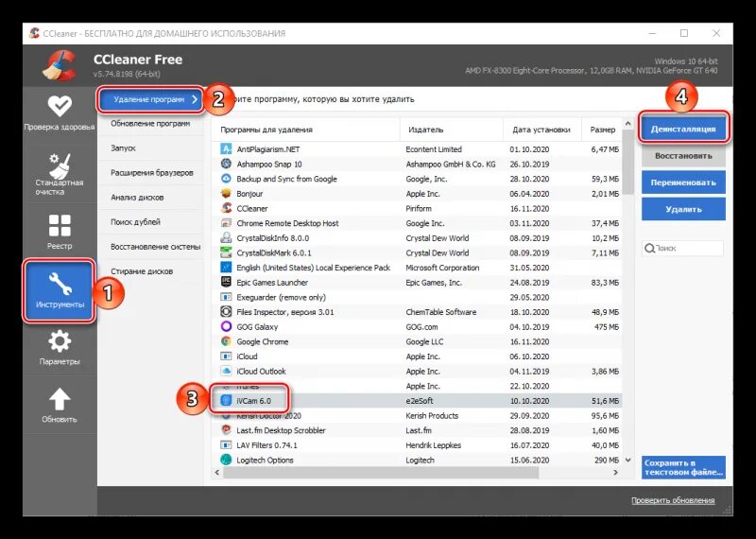
Task: Select Обновление программ tool tab
Action: tap(150, 124)
